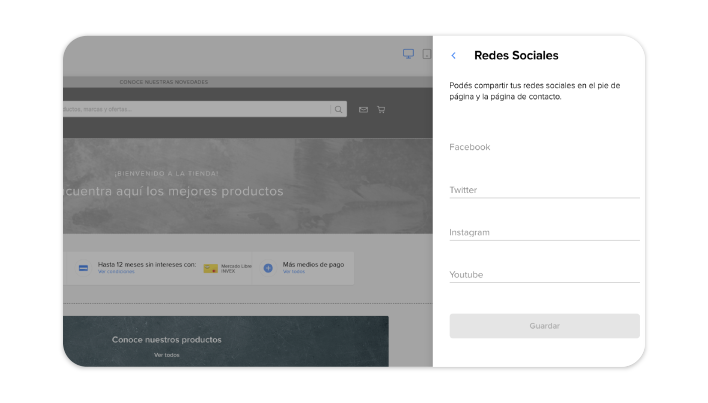This screenshot has height=403, width=708.
Task: Switch to desktop preview monitor icon
Action: (x=408, y=54)
